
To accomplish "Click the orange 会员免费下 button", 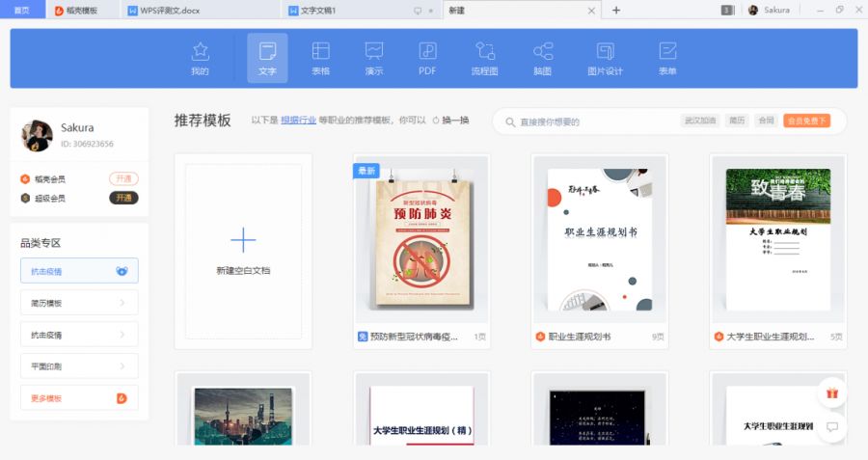I will click(x=806, y=121).
